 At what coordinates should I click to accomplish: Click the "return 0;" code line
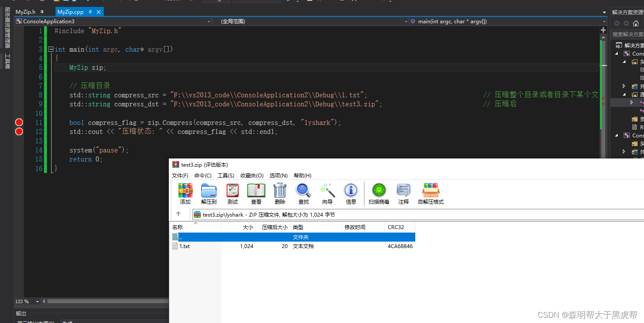(x=86, y=159)
